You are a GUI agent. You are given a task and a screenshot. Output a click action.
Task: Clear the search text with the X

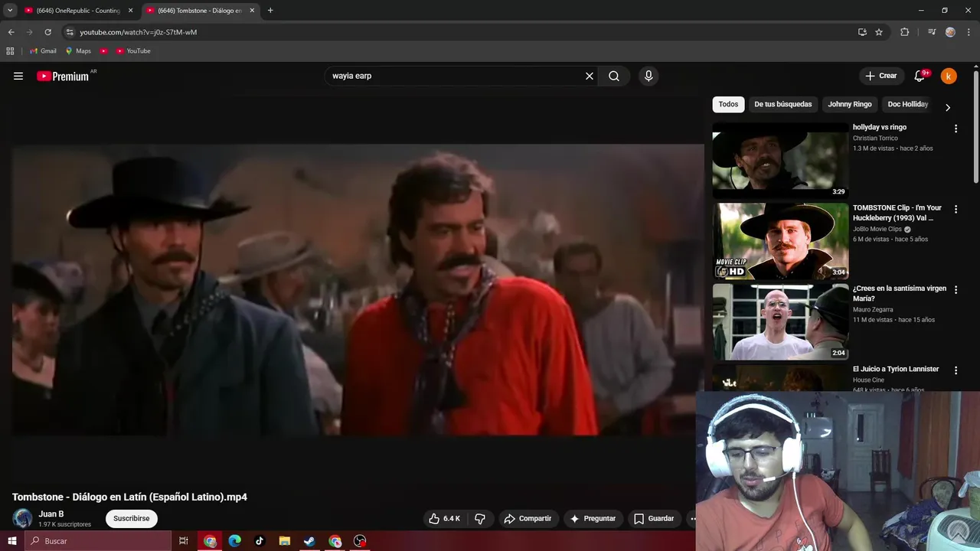(x=590, y=76)
